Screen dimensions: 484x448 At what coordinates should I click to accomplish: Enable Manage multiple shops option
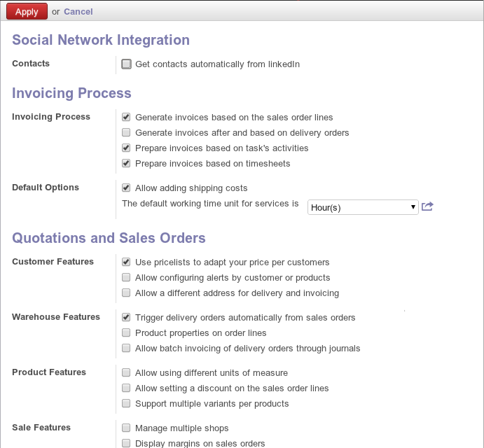click(126, 428)
